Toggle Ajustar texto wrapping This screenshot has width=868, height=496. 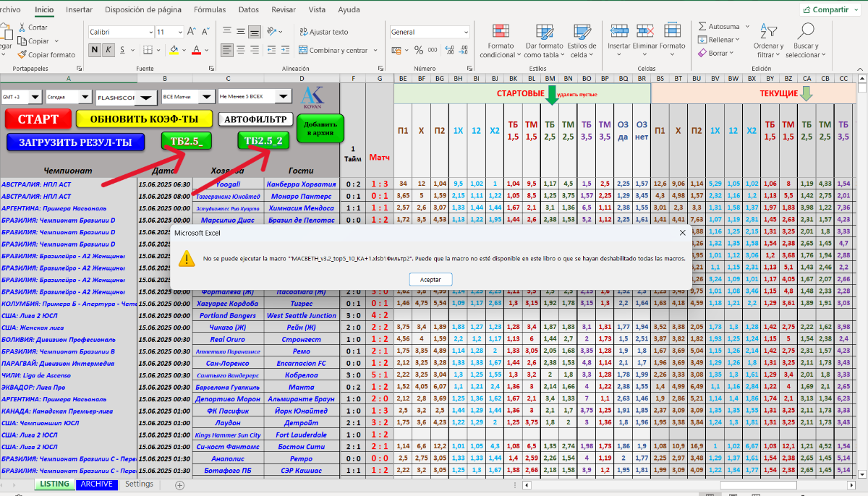coord(323,32)
